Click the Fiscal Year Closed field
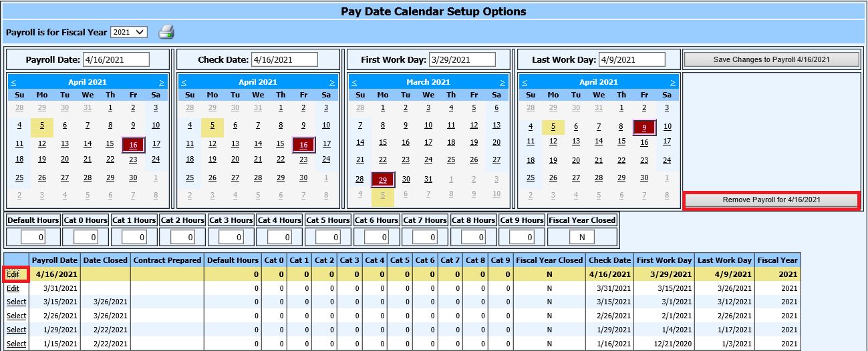 click(581, 237)
